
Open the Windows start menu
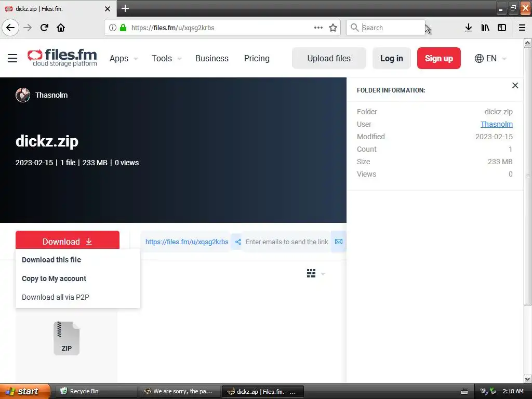[25, 391]
